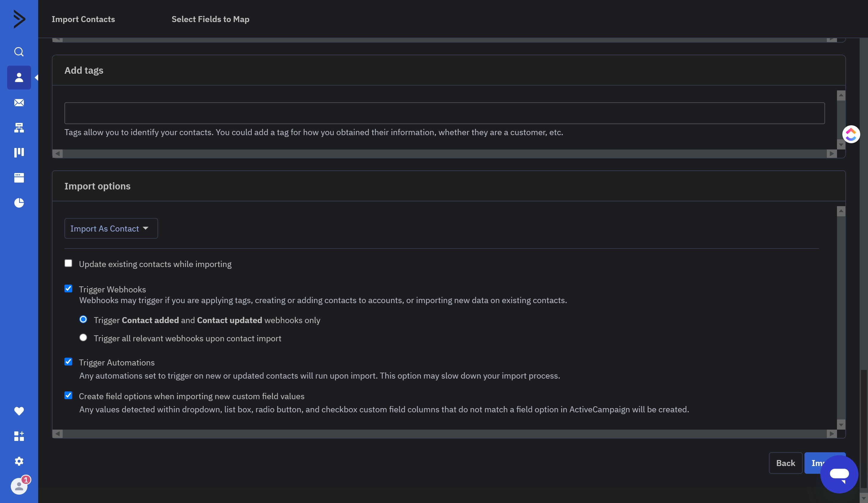
Task: Click Import options panel scroll-down arrow
Action: click(841, 425)
